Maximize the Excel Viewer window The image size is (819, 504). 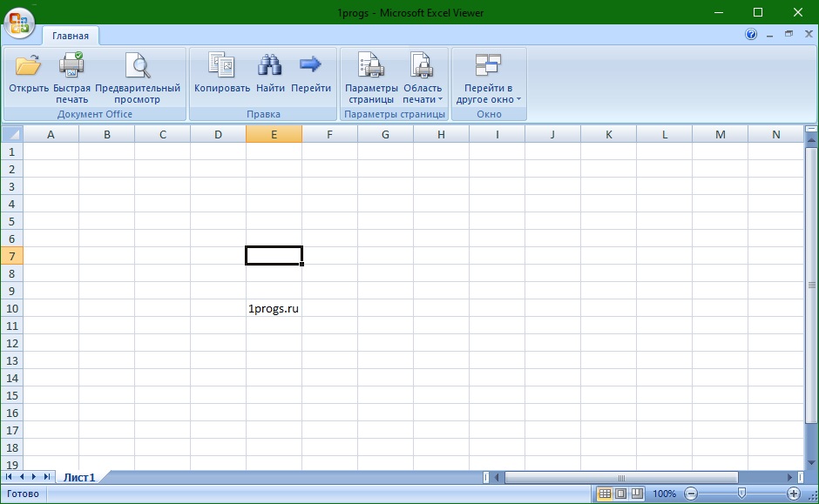tap(758, 12)
